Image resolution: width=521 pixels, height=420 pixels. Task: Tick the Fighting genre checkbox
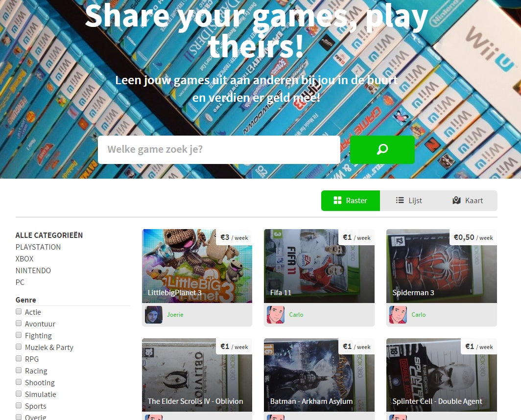pos(19,335)
